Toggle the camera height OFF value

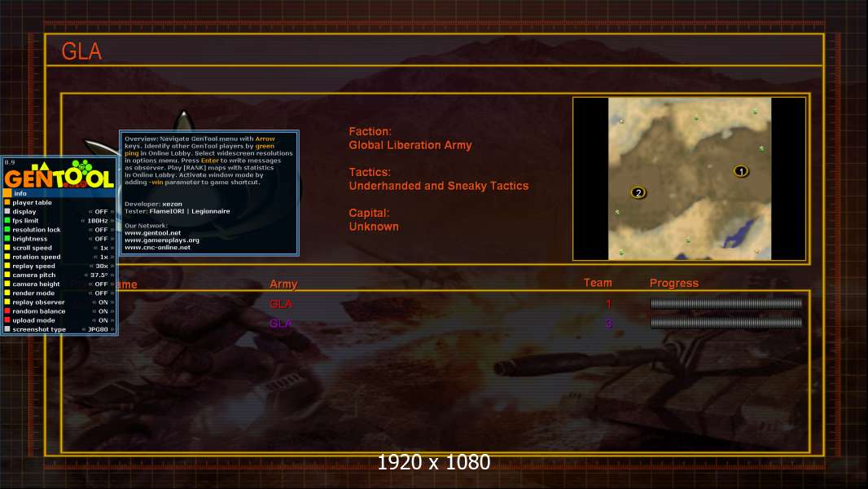101,284
